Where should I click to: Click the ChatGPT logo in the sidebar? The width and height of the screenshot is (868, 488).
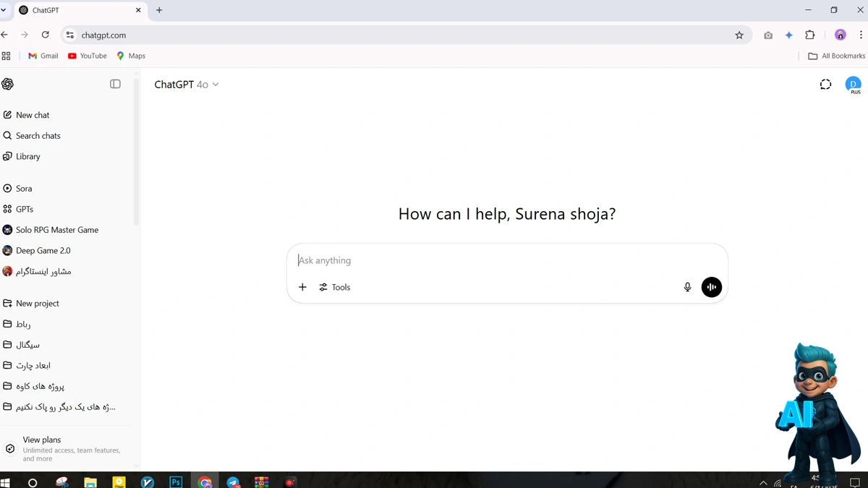tap(8, 84)
